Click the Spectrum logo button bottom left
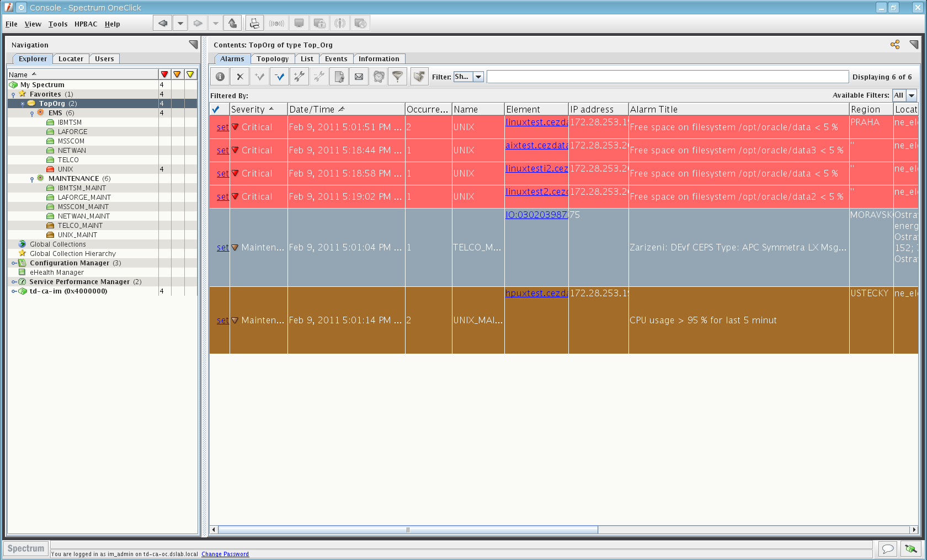Viewport: 927px width, 560px height. click(x=26, y=548)
